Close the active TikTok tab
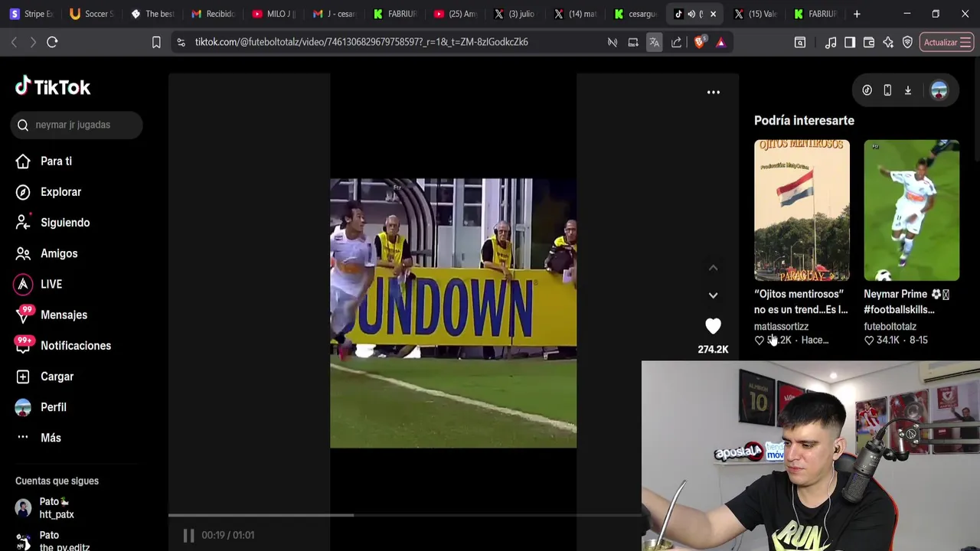 click(713, 14)
